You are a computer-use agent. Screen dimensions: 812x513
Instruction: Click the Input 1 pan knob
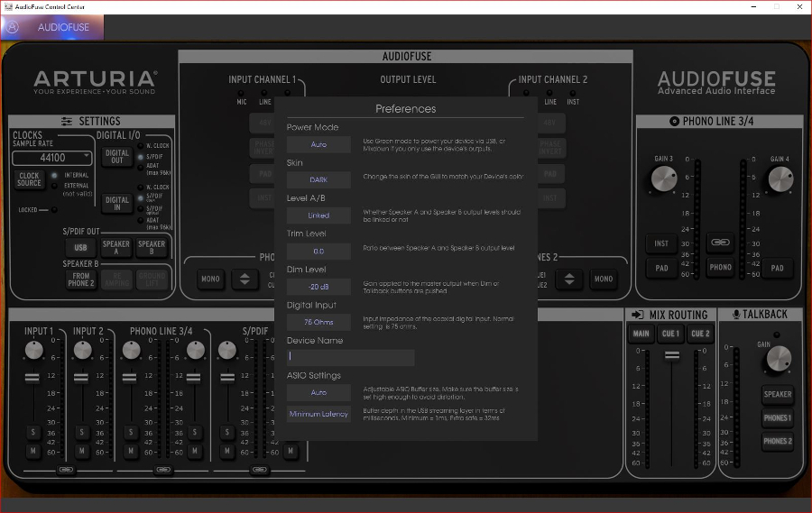(x=34, y=351)
